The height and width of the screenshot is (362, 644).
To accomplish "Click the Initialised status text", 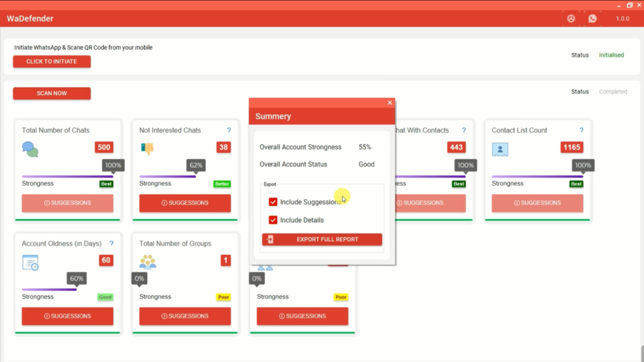I will coord(611,55).
